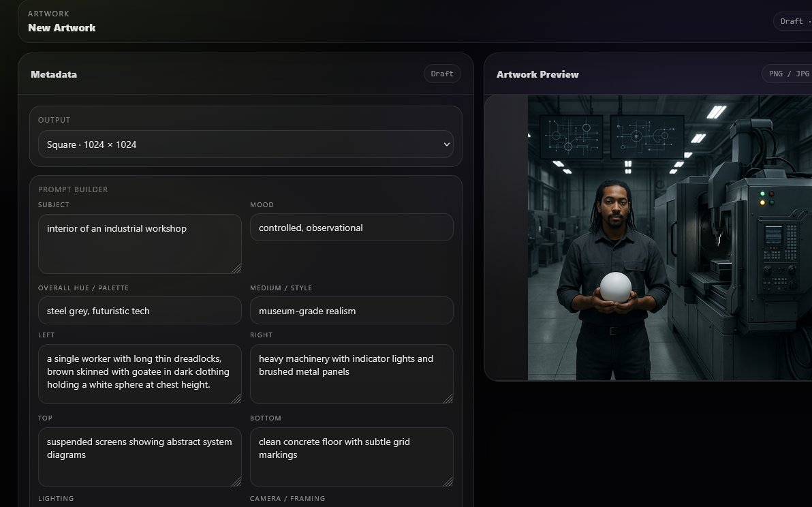Click the Mood input field
This screenshot has height=507, width=812.
352,228
